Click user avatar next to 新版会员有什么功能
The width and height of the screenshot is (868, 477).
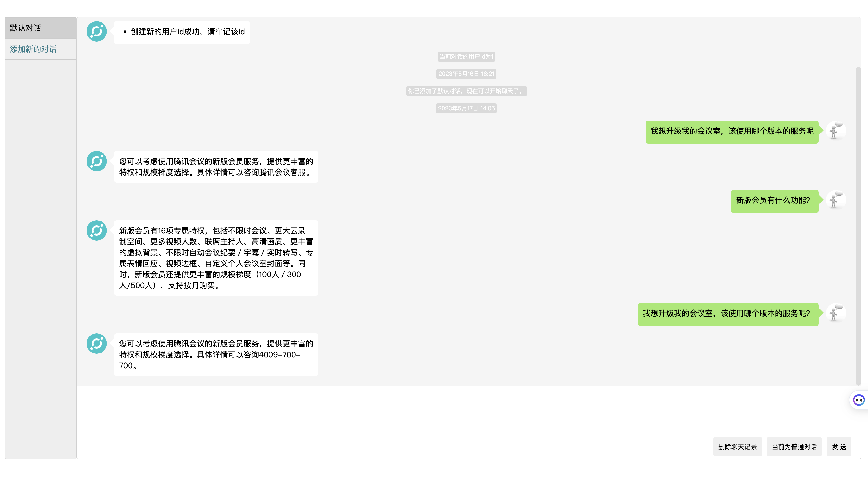(x=836, y=200)
